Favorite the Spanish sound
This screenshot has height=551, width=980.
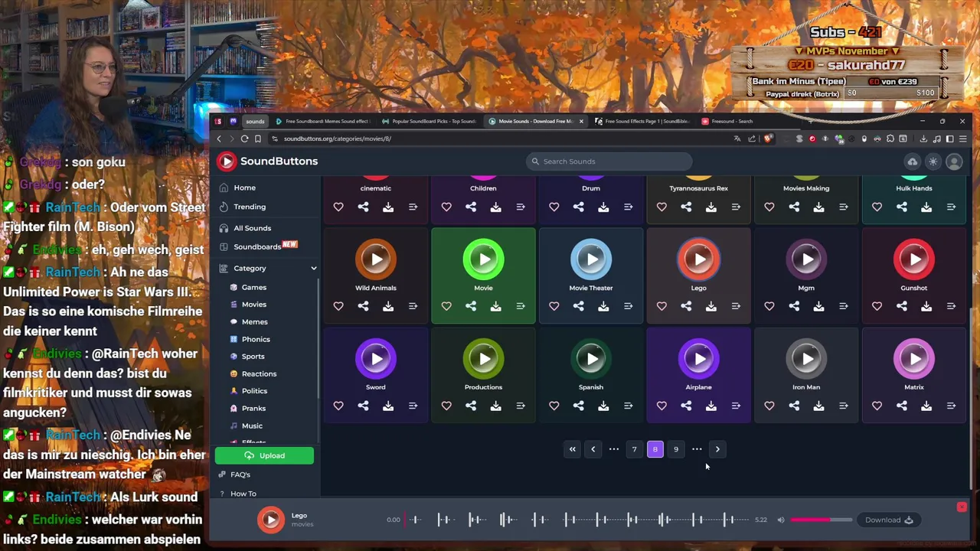pyautogui.click(x=554, y=406)
